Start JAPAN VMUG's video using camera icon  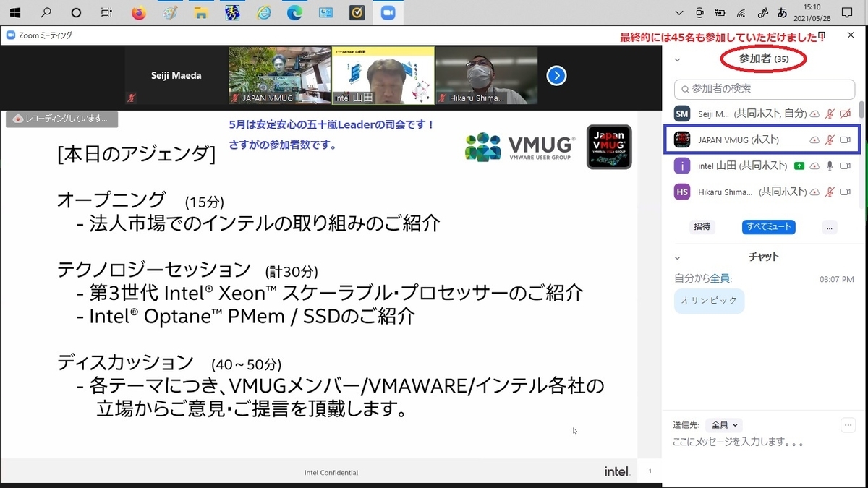pos(844,140)
